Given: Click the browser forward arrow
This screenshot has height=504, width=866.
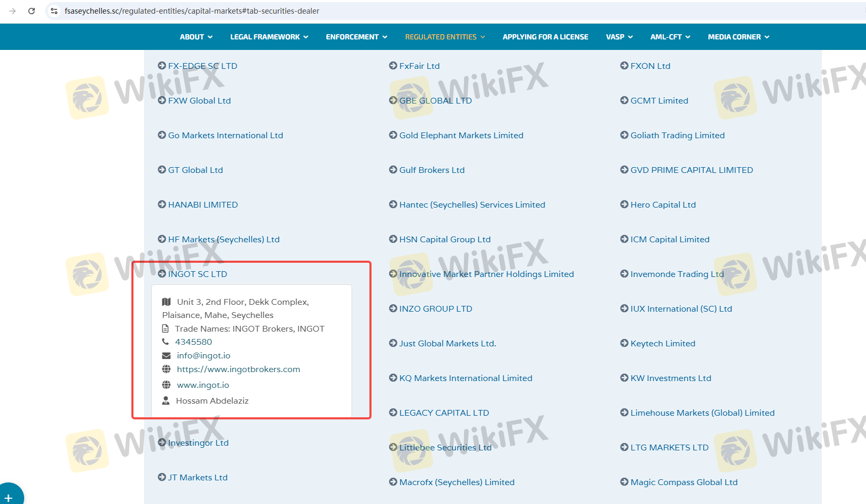Looking at the screenshot, I should click(x=13, y=11).
